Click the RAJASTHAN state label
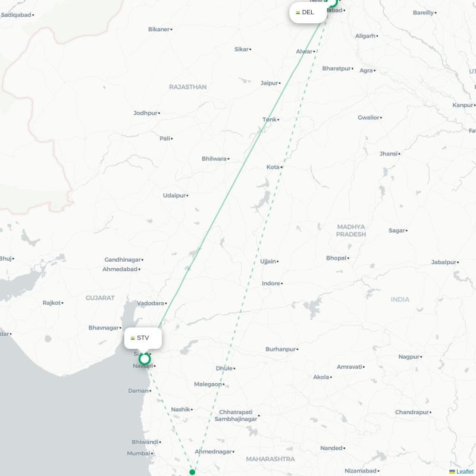 [187, 87]
